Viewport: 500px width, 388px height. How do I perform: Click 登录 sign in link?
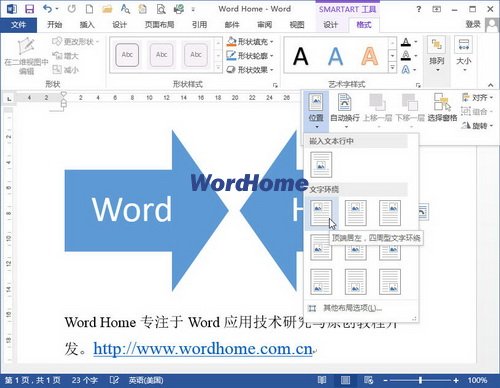[x=473, y=24]
